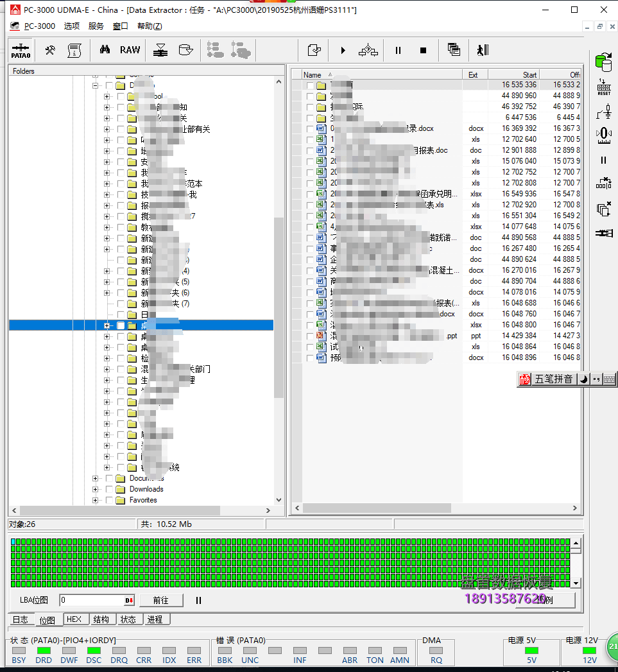Check the file with Start 16 369 392
Screen dimensions: 618x672
310,128
